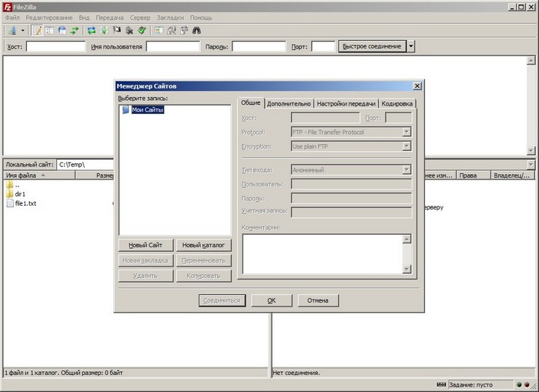
Task: Click the Новый Сайт button
Action: [x=146, y=245]
